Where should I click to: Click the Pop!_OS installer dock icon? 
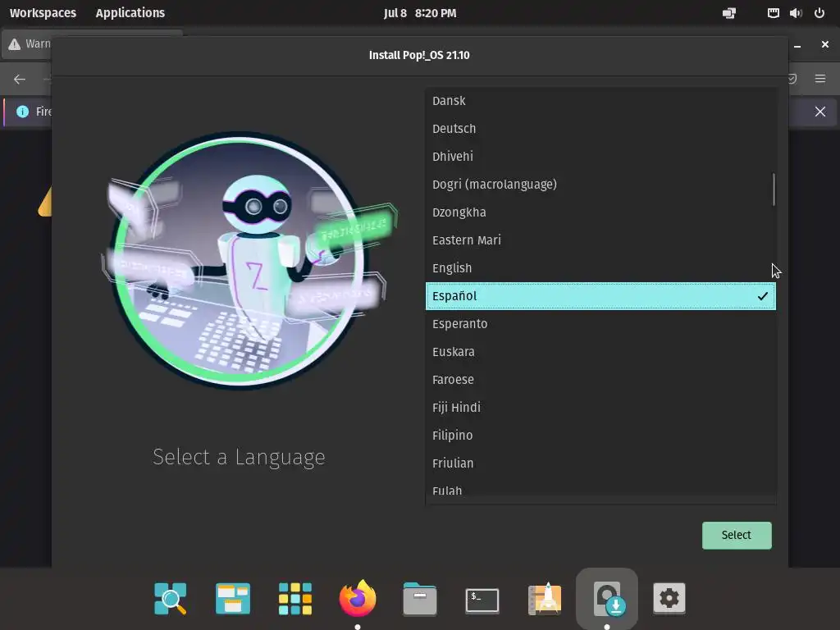click(x=607, y=598)
